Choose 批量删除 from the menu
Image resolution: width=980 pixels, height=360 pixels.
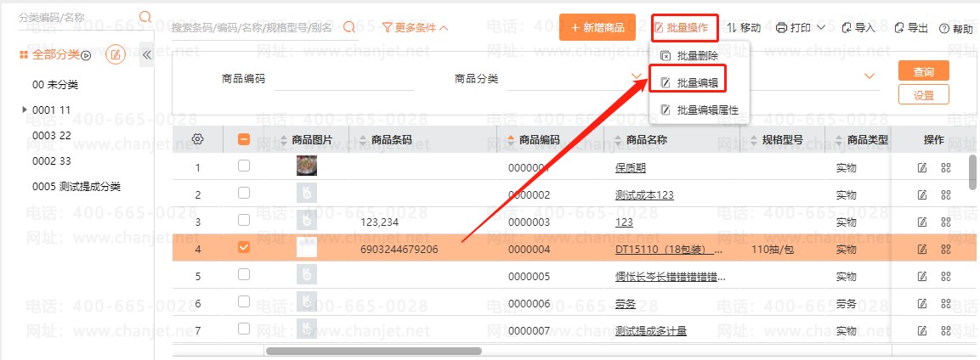(x=689, y=55)
